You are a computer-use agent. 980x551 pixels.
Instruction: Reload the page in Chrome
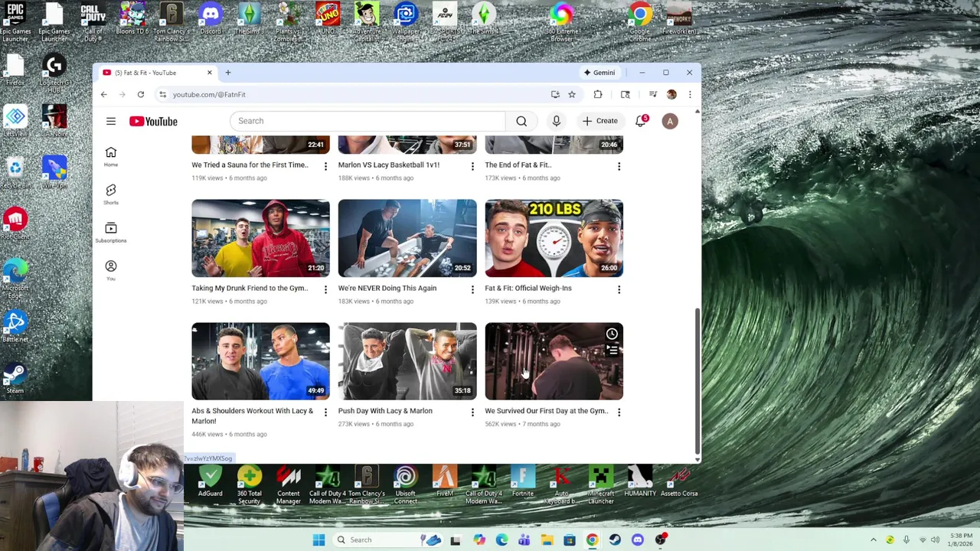(141, 94)
